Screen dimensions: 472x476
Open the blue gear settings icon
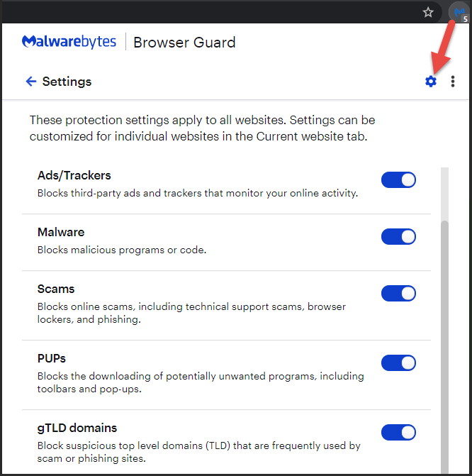coord(431,82)
